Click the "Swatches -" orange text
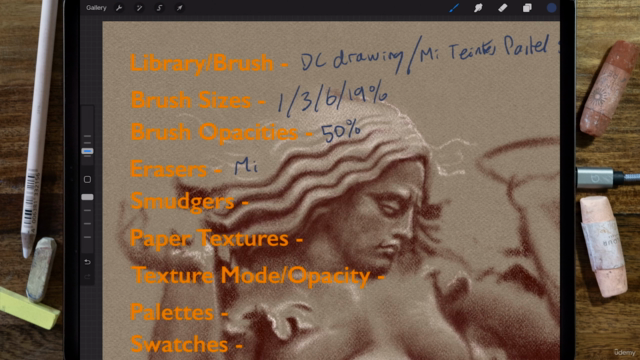Screen dimensions: 640x360 coord(187,344)
